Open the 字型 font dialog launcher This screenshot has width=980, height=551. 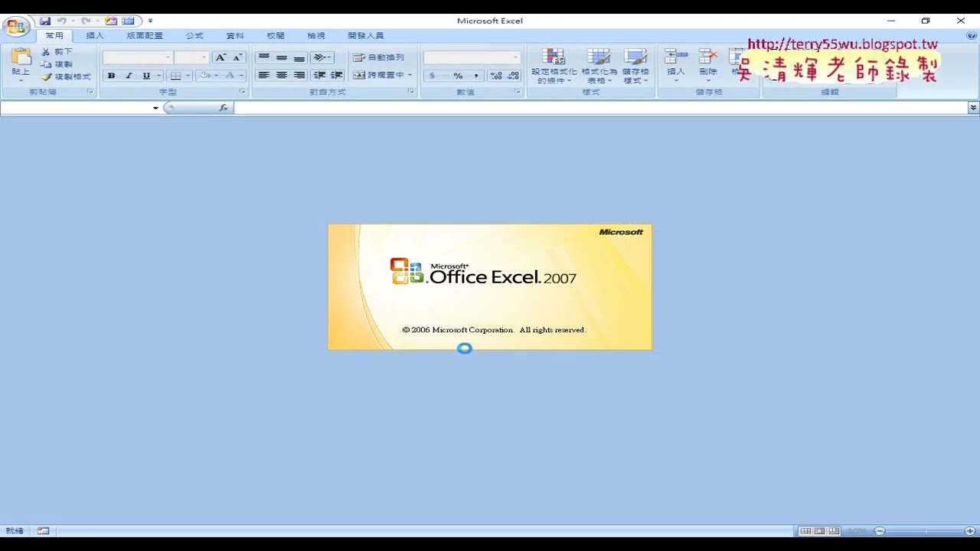click(x=243, y=92)
